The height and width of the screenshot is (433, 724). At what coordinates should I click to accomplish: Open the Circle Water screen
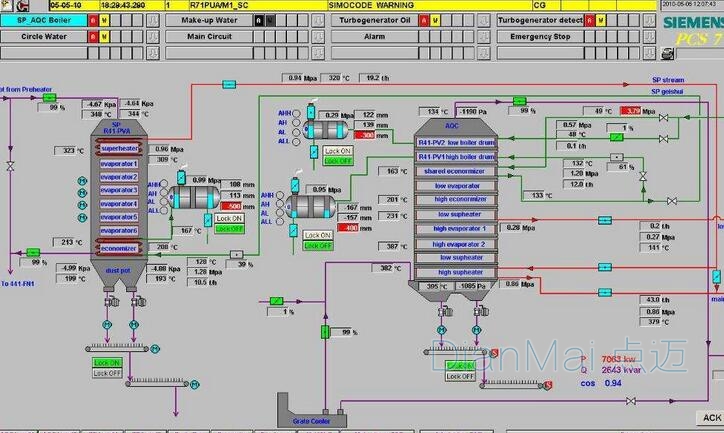click(x=43, y=36)
